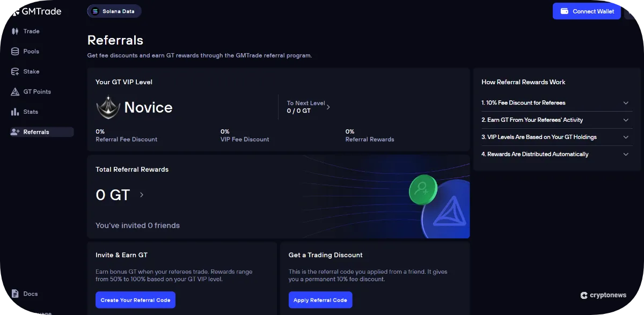This screenshot has width=644, height=315.
Task: Click Create Your Referral Code button
Action: [x=135, y=300]
